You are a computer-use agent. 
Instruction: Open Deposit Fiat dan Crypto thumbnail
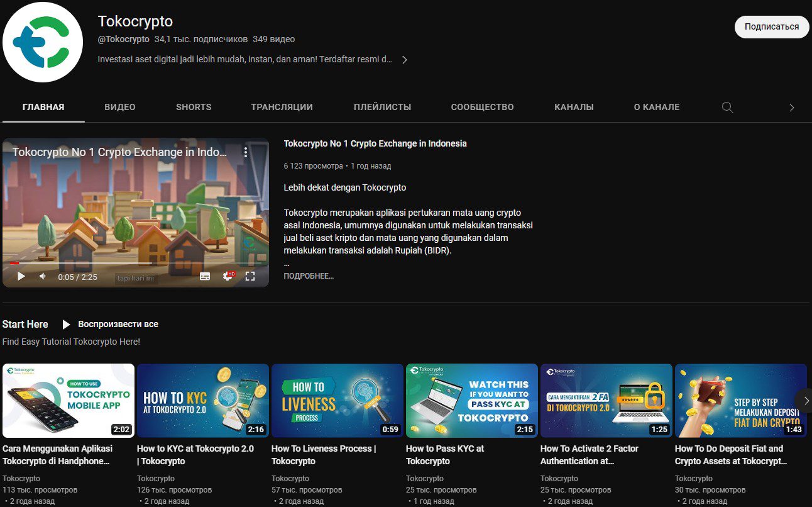point(741,401)
